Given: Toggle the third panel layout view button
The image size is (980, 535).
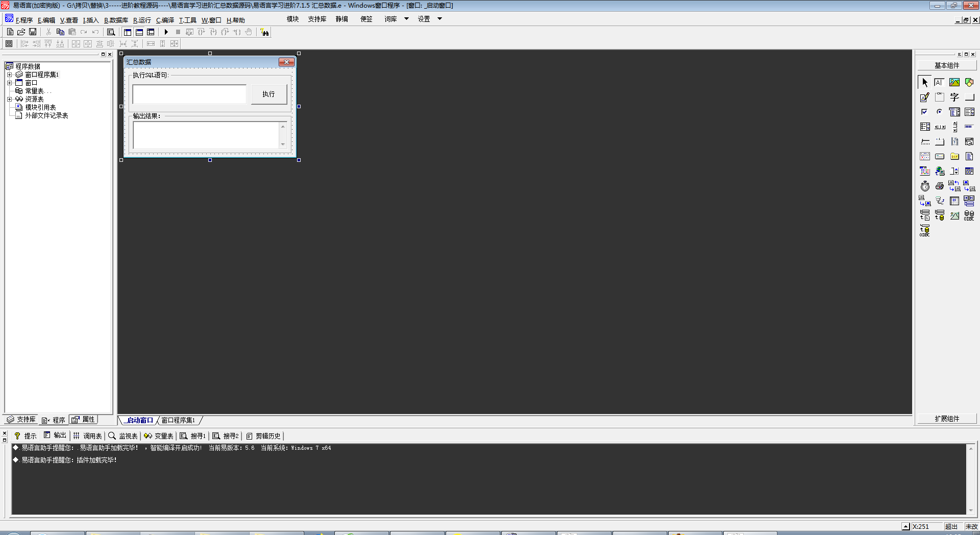Looking at the screenshot, I should (x=151, y=32).
